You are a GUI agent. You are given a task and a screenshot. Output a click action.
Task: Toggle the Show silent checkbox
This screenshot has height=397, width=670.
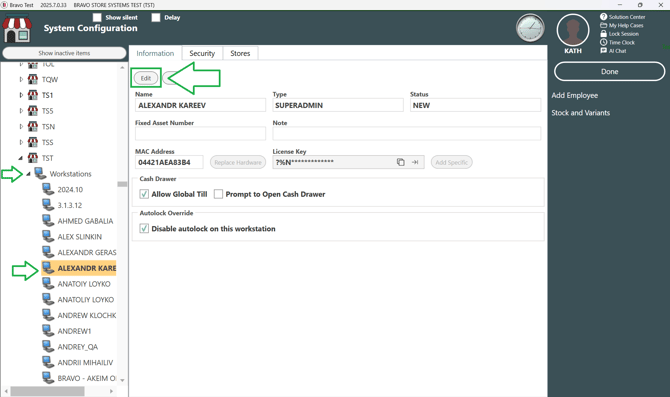(97, 18)
